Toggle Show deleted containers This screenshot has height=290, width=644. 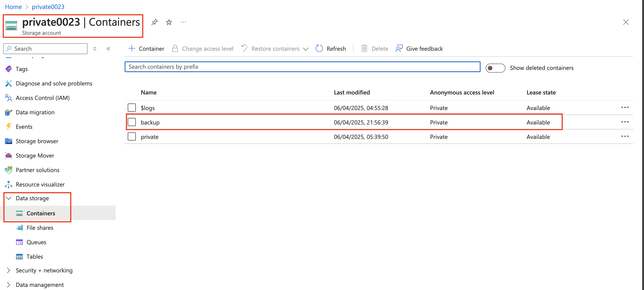(x=495, y=68)
